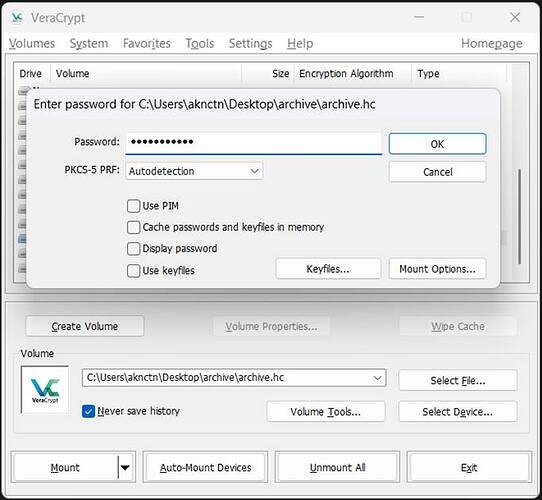Open the PKCS-5 PRF Autodetection dropdown
542x500 pixels.
194,171
